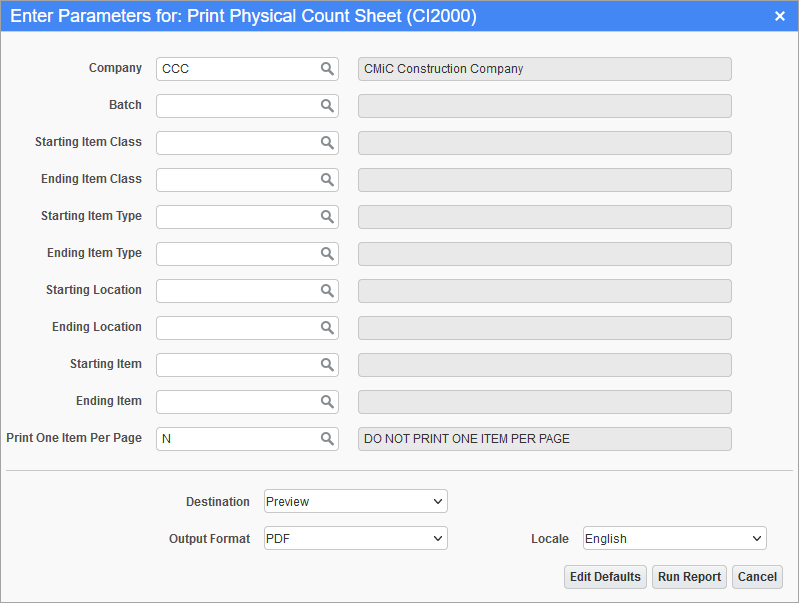
Task: Click the Edit Defaults button
Action: point(605,577)
